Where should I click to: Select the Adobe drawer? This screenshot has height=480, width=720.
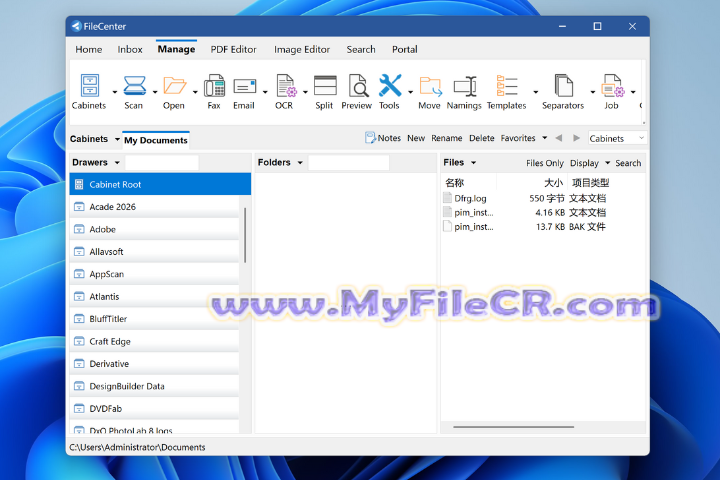pyautogui.click(x=154, y=229)
